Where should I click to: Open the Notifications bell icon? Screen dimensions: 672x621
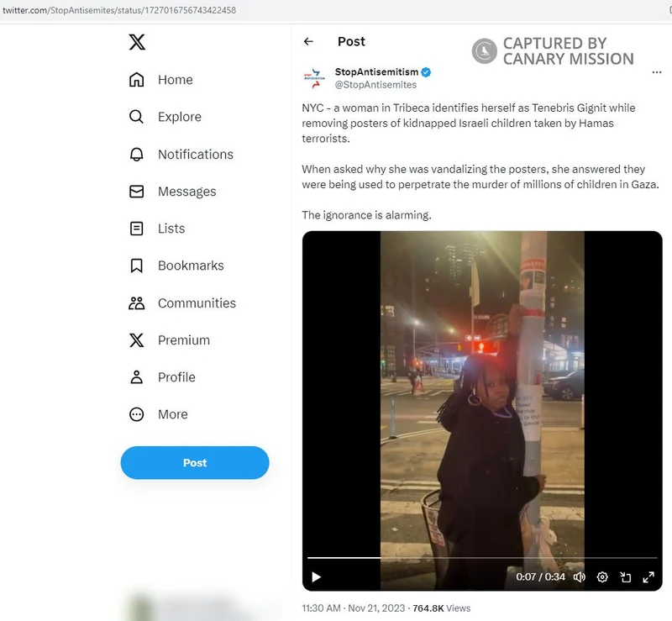coord(136,154)
